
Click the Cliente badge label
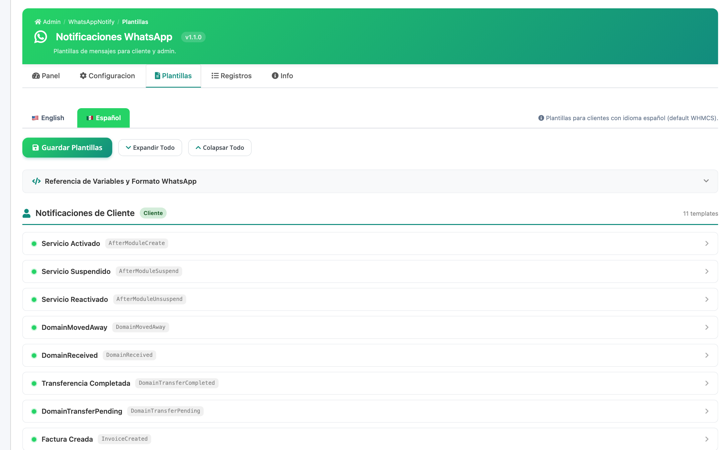(x=153, y=213)
